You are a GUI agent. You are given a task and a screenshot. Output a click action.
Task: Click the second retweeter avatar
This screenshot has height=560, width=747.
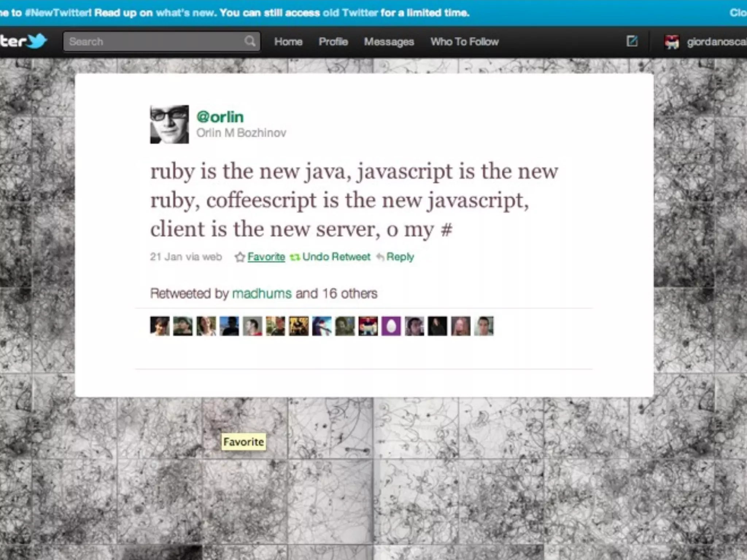pyautogui.click(x=183, y=326)
